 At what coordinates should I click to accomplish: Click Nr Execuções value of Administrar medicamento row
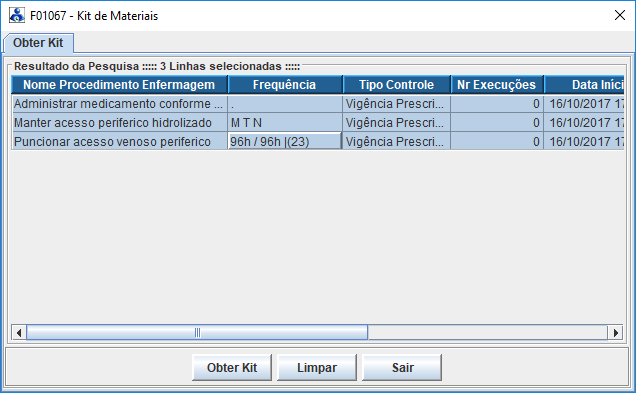click(x=497, y=104)
